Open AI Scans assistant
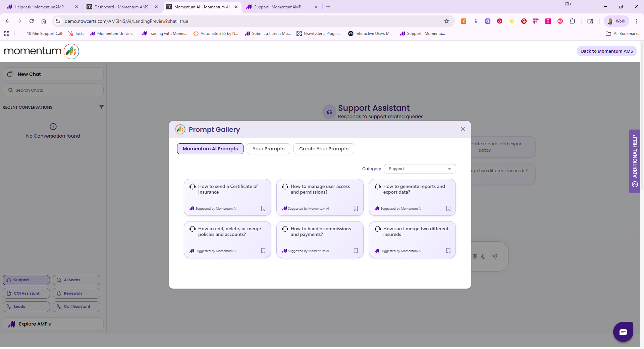This screenshot has width=644, height=349. coord(76,280)
